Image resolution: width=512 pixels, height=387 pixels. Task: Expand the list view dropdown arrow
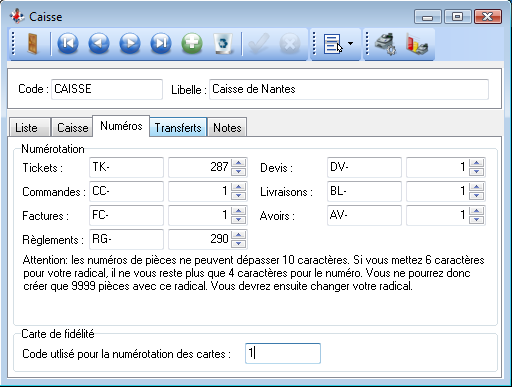click(x=350, y=43)
